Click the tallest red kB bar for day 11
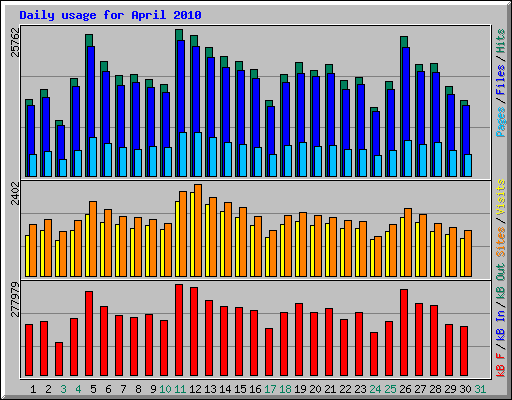Image resolution: width=512 pixels, height=400 pixels. [x=179, y=330]
